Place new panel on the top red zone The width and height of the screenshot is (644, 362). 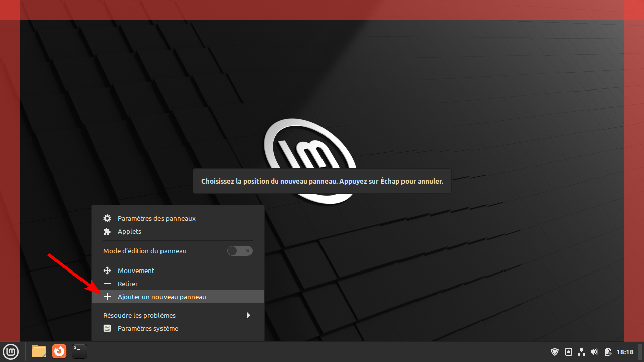point(322,10)
